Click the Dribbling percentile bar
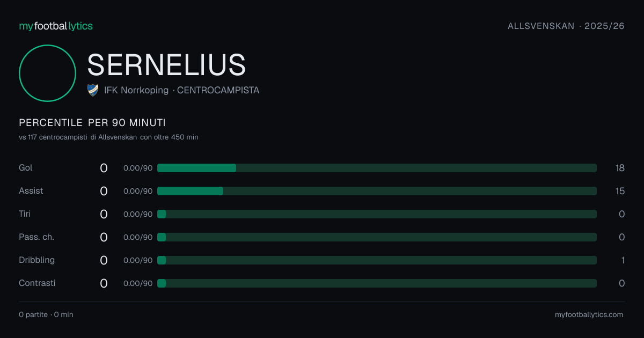 (x=377, y=260)
